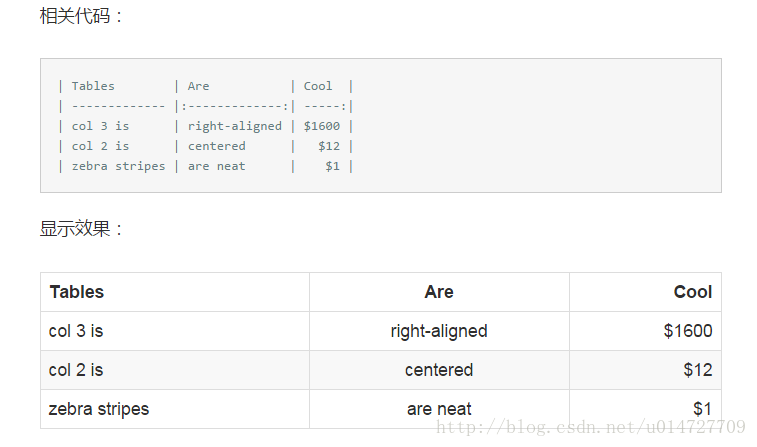Select the 'right-aligned' table cell
The width and height of the screenshot is (757, 447).
[x=439, y=331]
